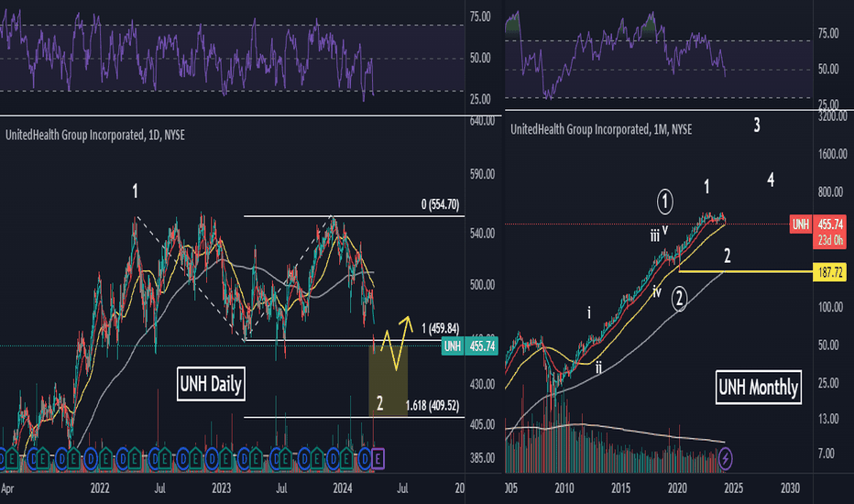
Task: Select the UNH Monthly text box
Action: tap(758, 388)
